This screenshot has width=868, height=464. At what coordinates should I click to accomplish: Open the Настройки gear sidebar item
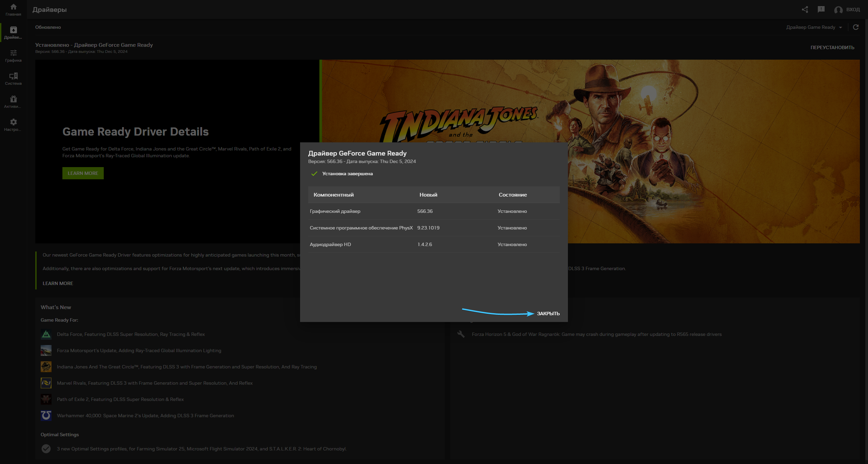(13, 125)
